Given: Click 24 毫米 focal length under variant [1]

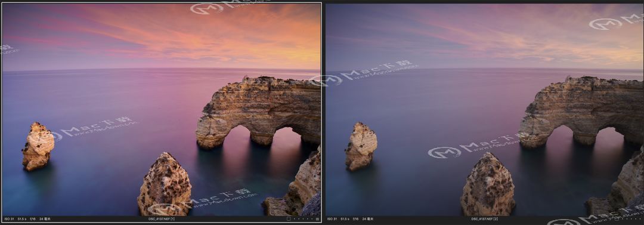Looking at the screenshot, I should pyautogui.click(x=45, y=219).
